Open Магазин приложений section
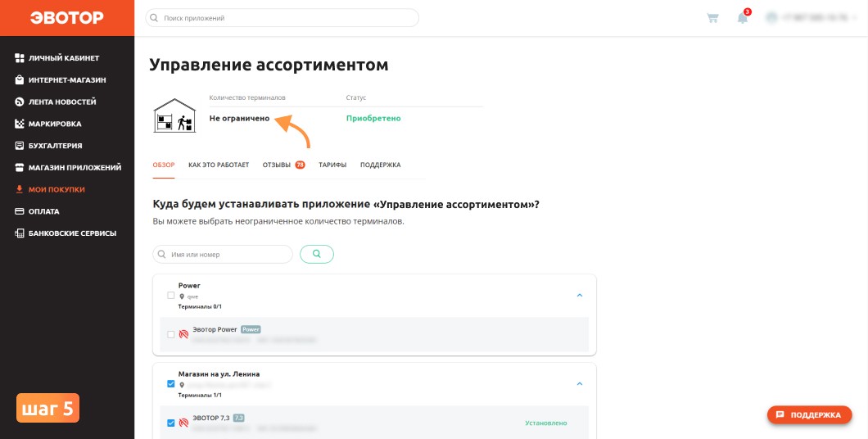This screenshot has height=439, width=868. (75, 167)
